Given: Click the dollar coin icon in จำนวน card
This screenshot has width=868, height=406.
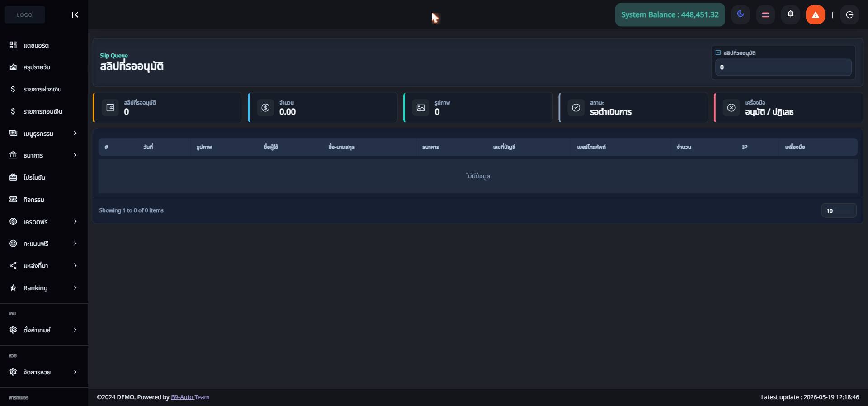Looking at the screenshot, I should tap(265, 108).
